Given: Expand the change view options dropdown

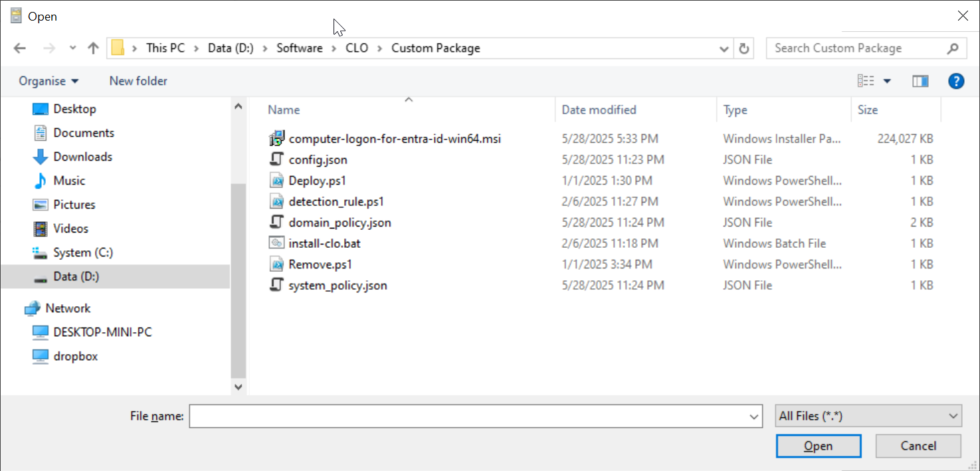Looking at the screenshot, I should [887, 81].
